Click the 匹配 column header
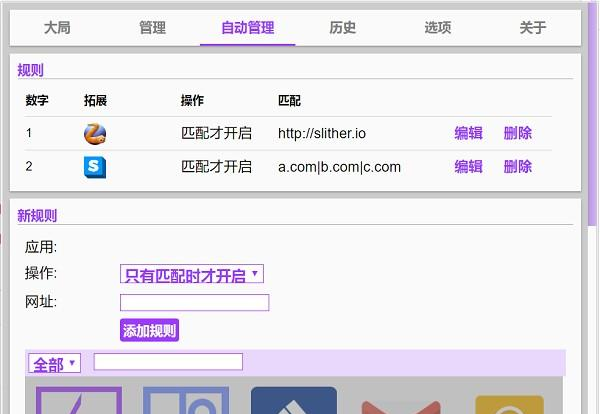This screenshot has height=414, width=600. click(x=289, y=100)
